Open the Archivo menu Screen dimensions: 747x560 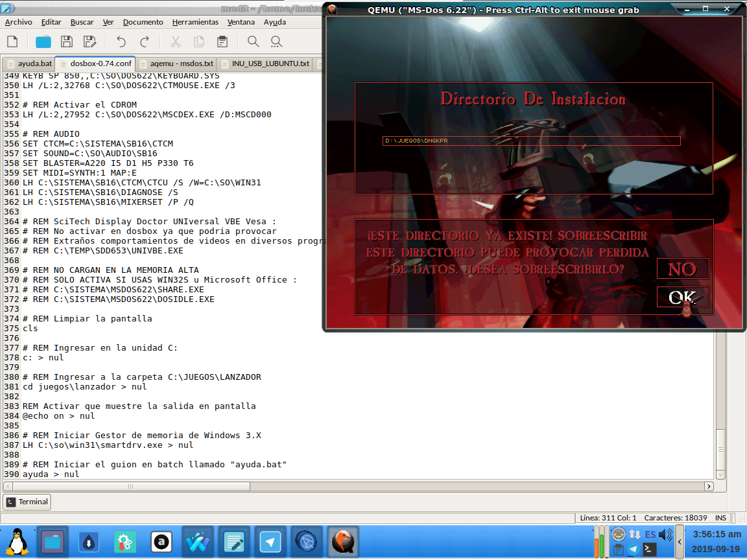19,22
